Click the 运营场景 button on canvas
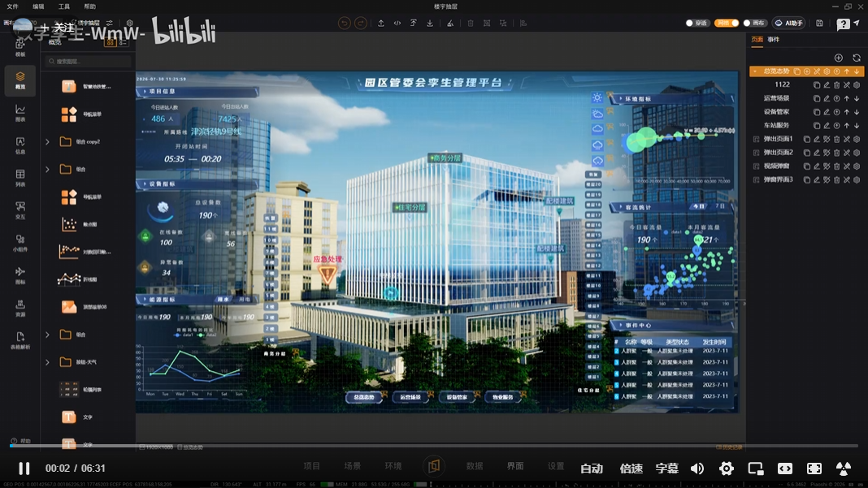This screenshot has width=868, height=488. 410,397
